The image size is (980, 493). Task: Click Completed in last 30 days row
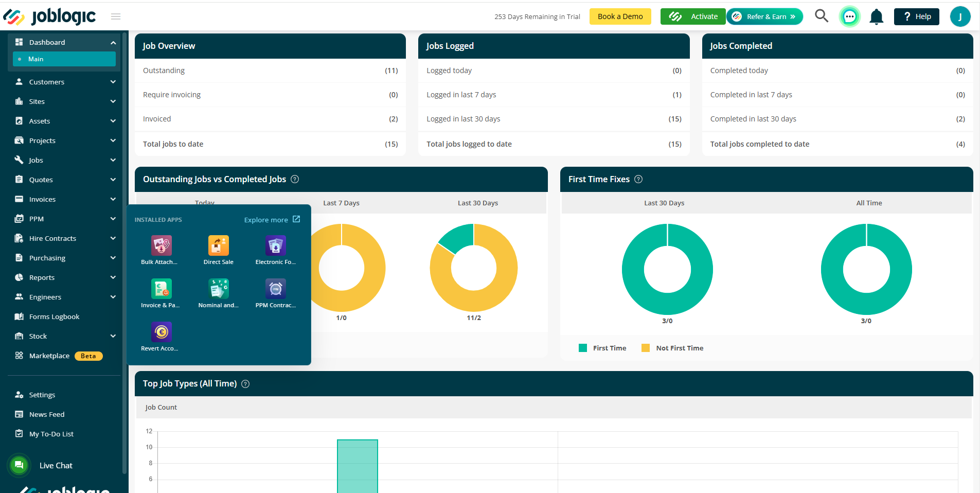pos(838,119)
